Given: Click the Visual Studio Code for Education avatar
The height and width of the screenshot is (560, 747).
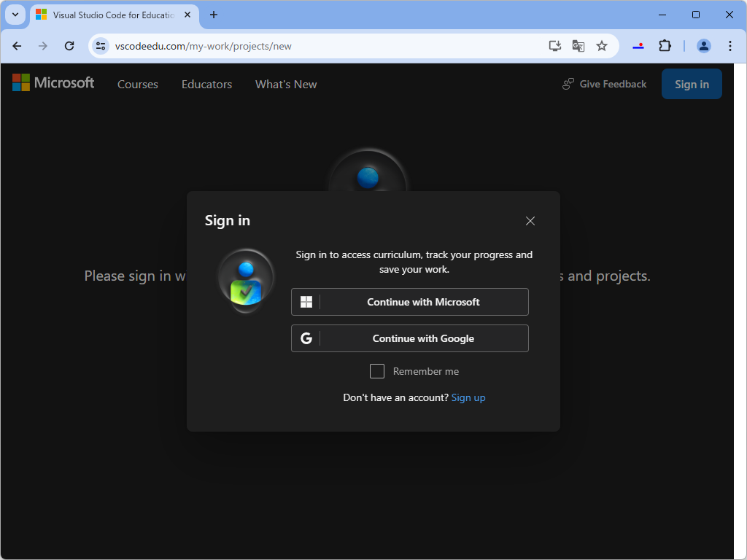Looking at the screenshot, I should click(x=246, y=280).
